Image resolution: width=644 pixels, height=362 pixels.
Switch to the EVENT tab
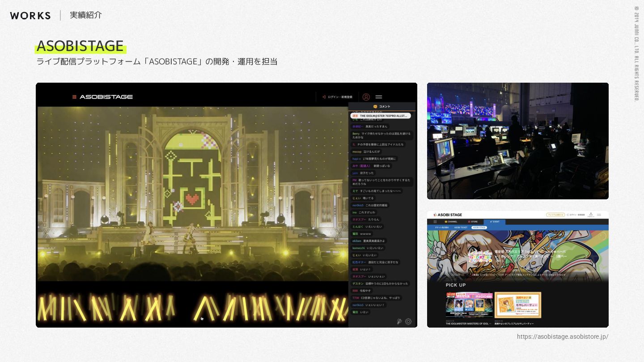pos(495,222)
